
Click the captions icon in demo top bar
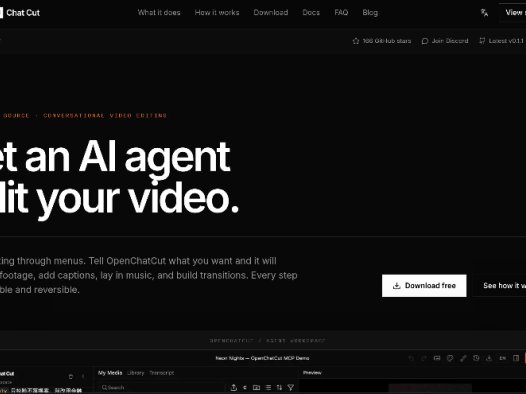coord(437,358)
